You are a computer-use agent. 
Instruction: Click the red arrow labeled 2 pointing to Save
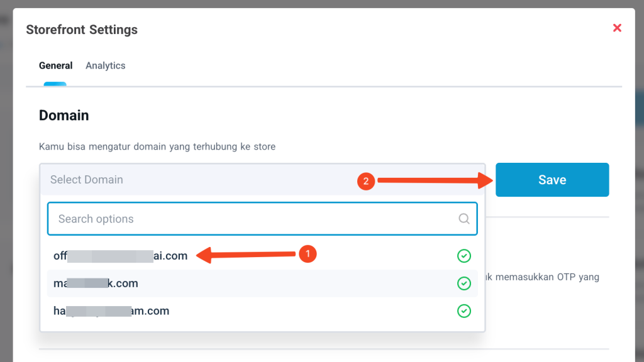click(434, 180)
